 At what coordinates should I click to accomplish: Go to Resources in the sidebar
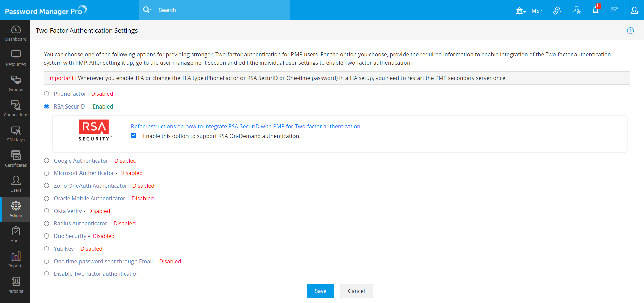[x=16, y=58]
